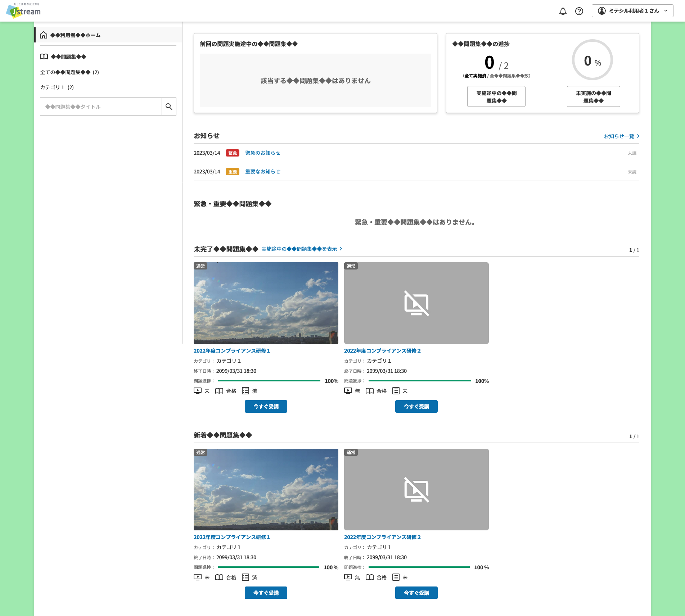Click chevron next to お知らせ一覧
This screenshot has width=685, height=616.
[638, 136]
